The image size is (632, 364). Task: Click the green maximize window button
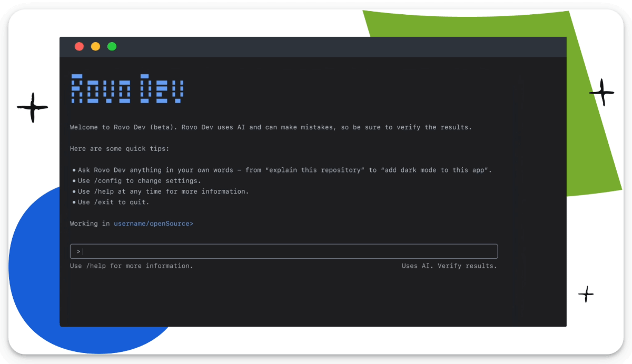click(112, 46)
